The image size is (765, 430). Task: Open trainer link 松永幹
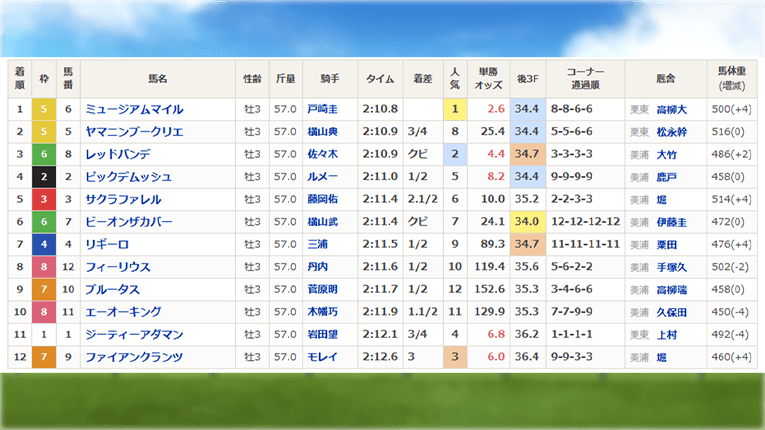click(671, 132)
